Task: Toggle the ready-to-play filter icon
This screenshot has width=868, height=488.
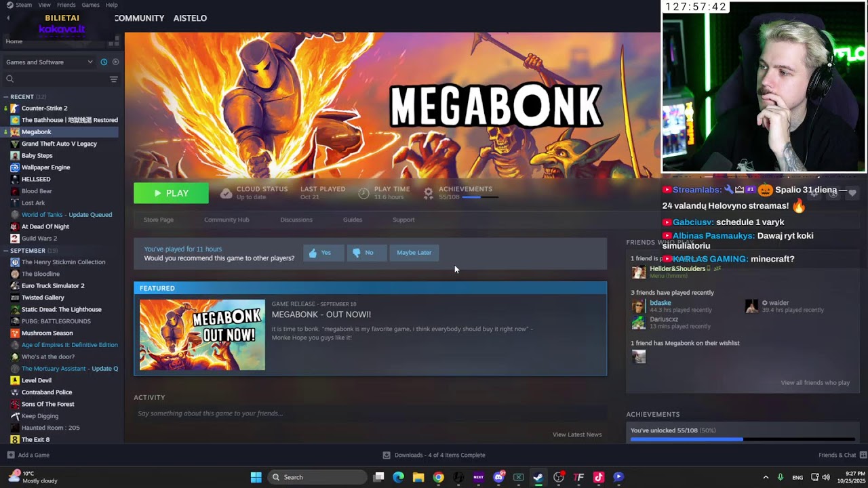Action: (x=115, y=62)
